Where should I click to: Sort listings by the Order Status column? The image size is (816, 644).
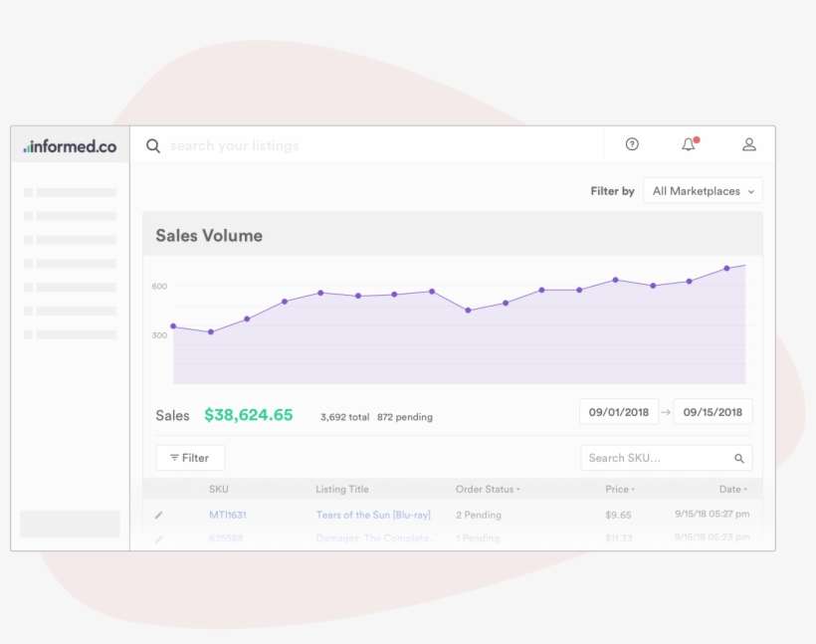(x=486, y=489)
